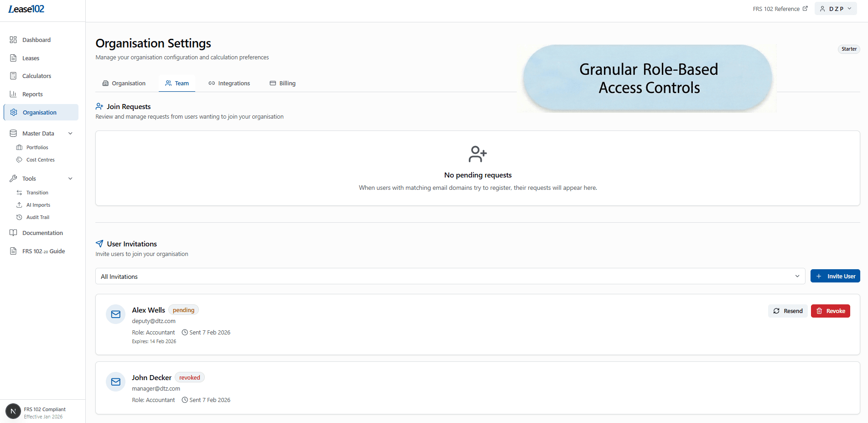Open the AI Imports tool
The width and height of the screenshot is (868, 423).
coord(19,204)
